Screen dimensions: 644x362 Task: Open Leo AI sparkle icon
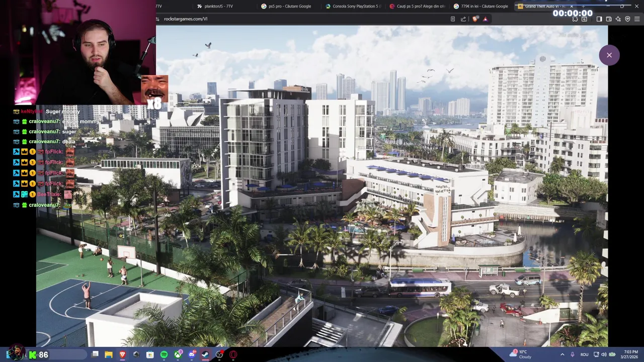[x=618, y=19]
